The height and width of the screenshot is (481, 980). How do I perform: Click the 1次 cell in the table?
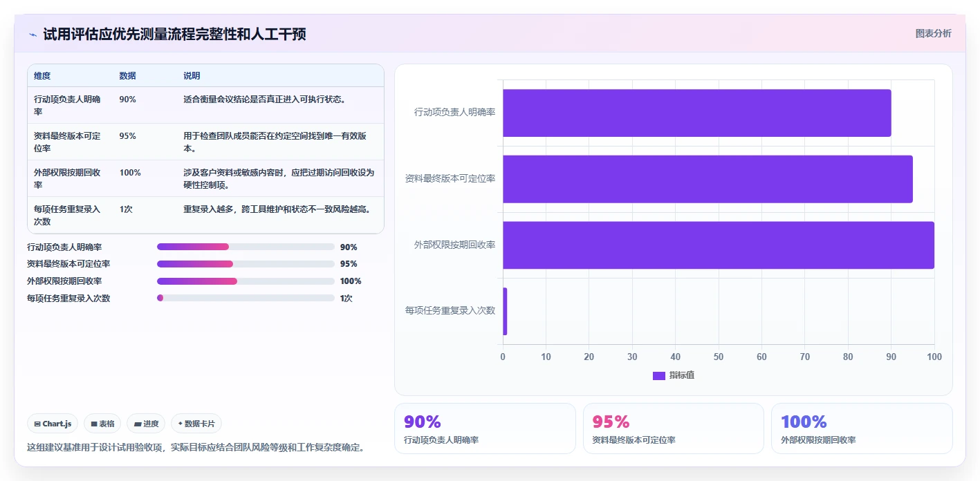tap(126, 209)
